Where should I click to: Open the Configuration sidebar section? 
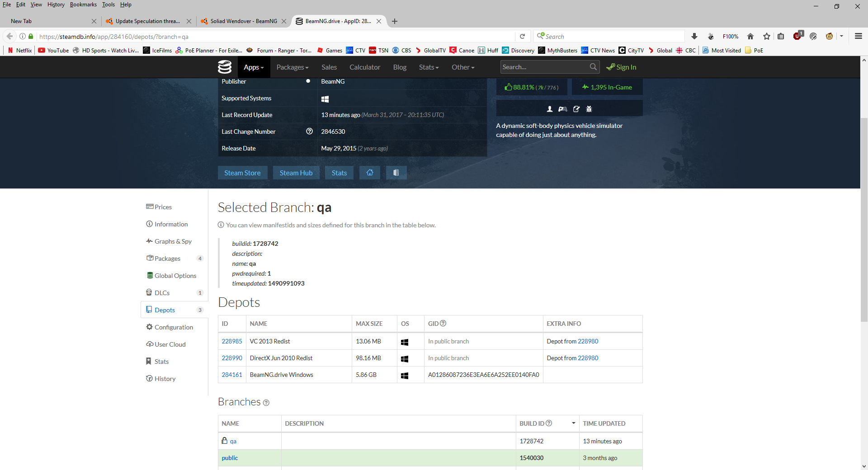point(175,327)
